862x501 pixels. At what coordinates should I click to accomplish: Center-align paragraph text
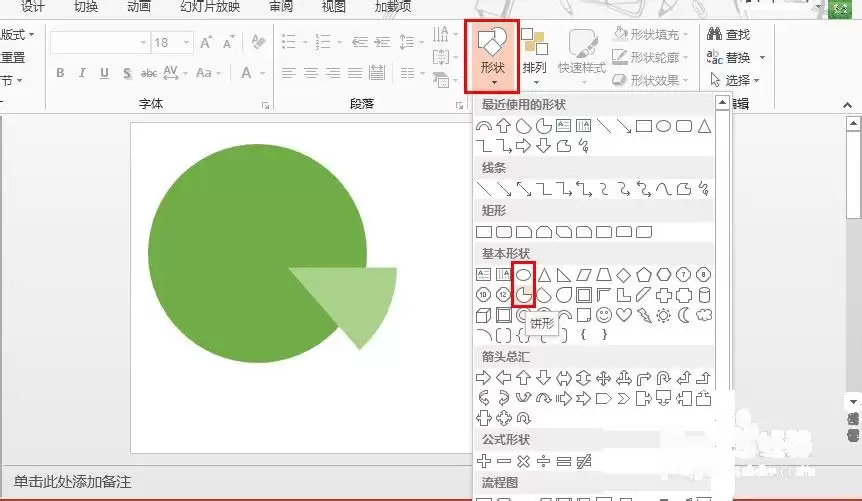click(x=311, y=73)
